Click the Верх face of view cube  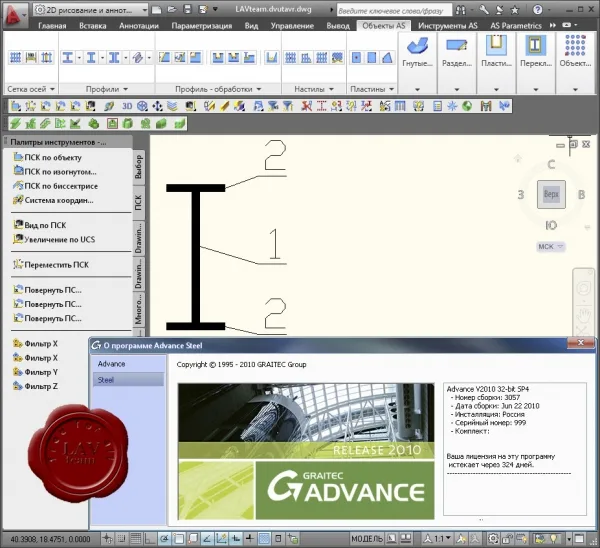(551, 194)
